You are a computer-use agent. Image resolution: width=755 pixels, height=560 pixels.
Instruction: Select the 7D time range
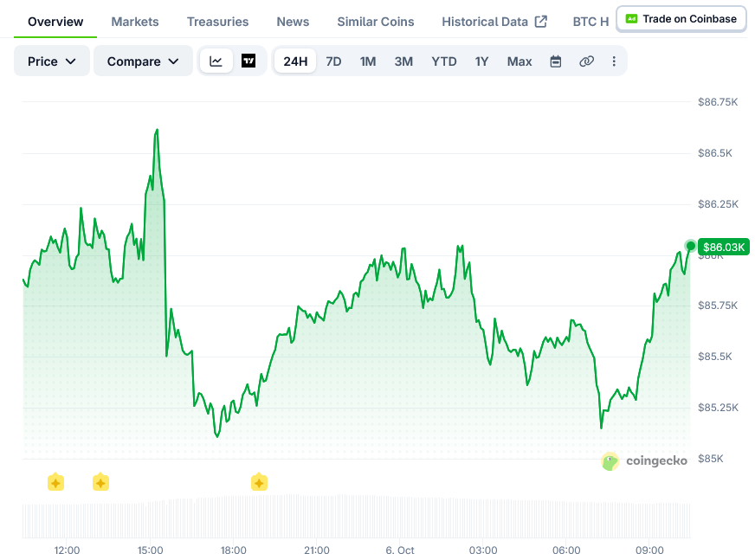[x=333, y=61]
